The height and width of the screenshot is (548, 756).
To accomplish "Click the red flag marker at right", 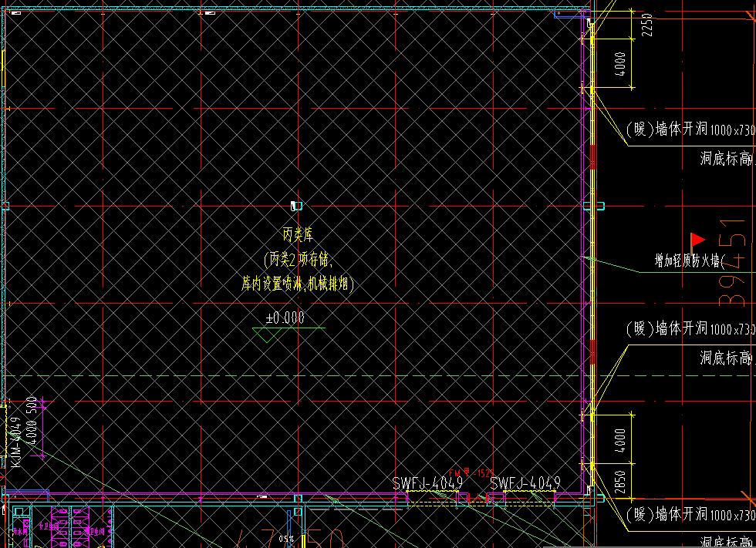I will tap(697, 240).
